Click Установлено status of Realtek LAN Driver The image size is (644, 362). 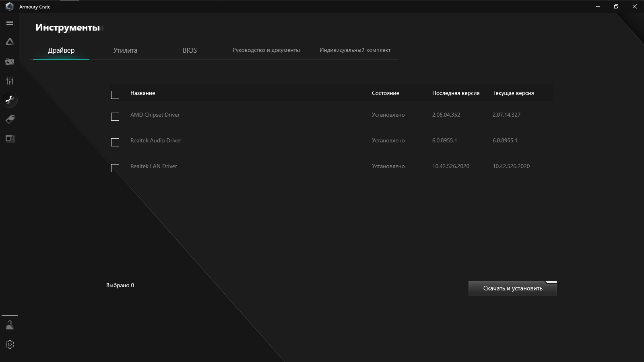[x=388, y=166]
